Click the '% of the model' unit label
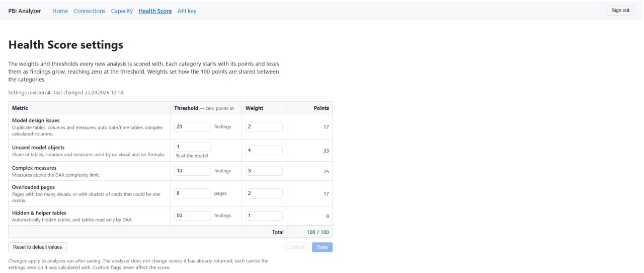This screenshot has width=644, height=273. click(x=192, y=156)
